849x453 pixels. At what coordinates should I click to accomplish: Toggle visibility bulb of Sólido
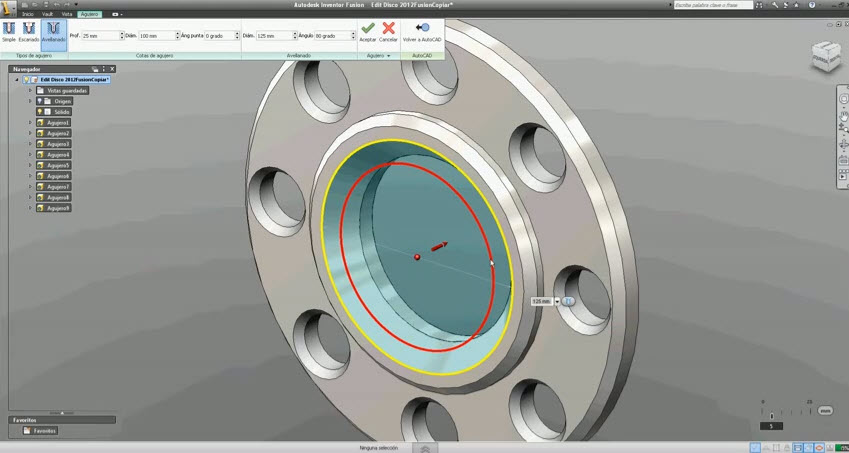pyautogui.click(x=40, y=111)
